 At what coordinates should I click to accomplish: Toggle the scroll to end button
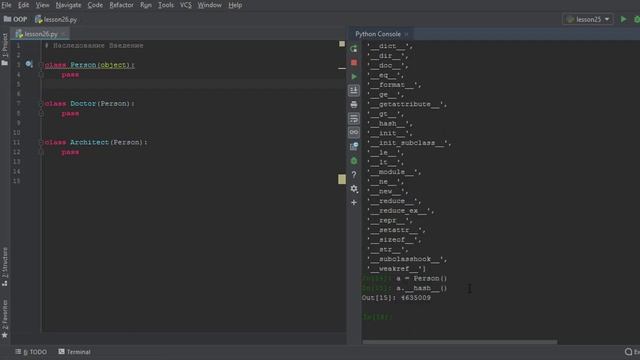pos(354,90)
